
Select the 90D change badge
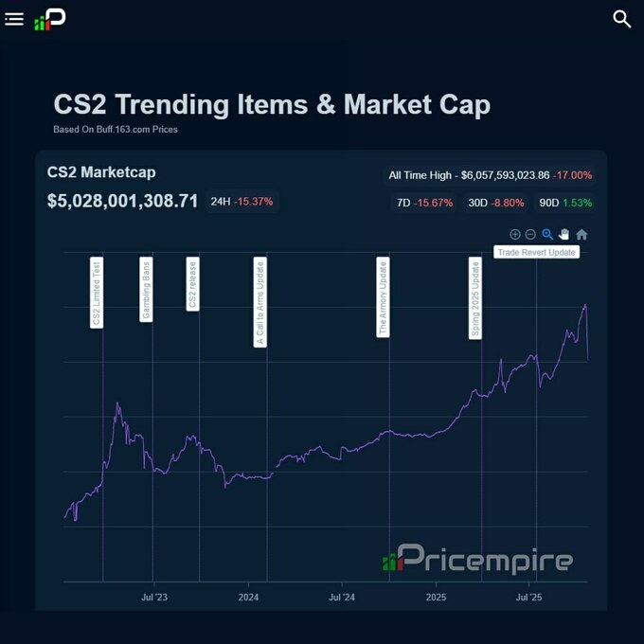click(564, 203)
